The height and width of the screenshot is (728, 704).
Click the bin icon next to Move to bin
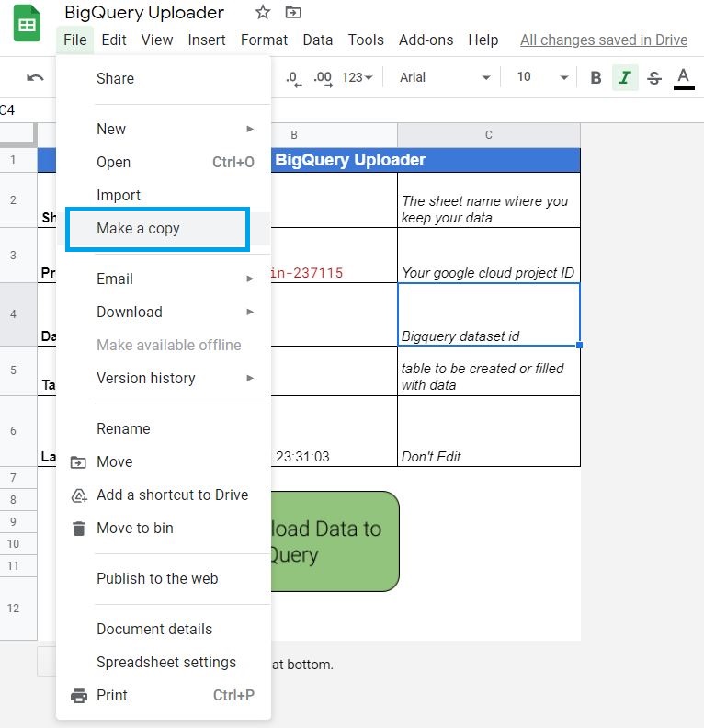[x=79, y=529]
